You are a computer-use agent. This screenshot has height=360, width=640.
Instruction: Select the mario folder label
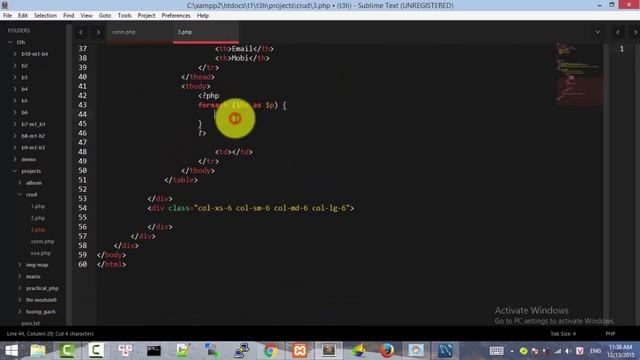pyautogui.click(x=33, y=277)
